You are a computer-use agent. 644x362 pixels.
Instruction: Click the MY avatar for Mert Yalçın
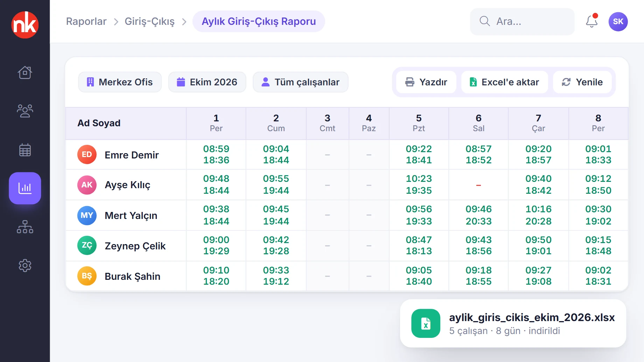[87, 215]
